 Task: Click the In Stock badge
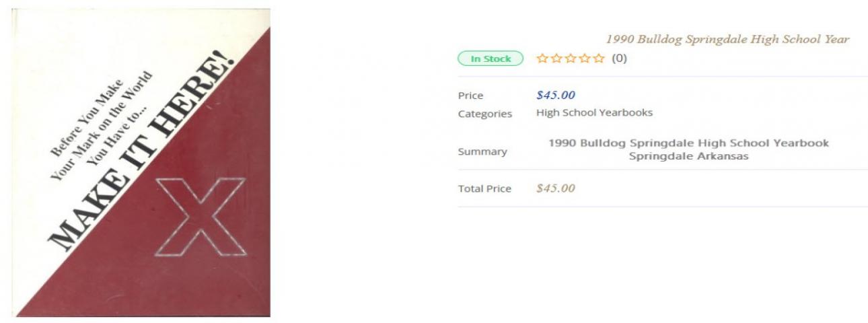coord(491,59)
